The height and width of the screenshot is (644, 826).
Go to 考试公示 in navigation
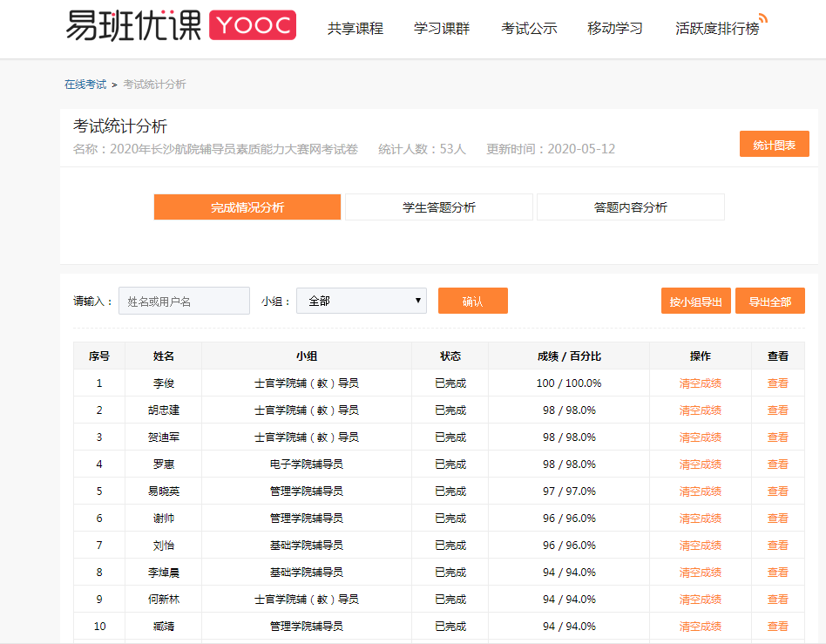pos(529,29)
